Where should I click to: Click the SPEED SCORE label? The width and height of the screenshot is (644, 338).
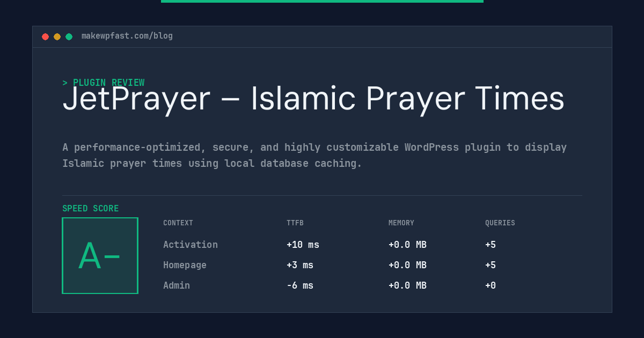coord(91,209)
